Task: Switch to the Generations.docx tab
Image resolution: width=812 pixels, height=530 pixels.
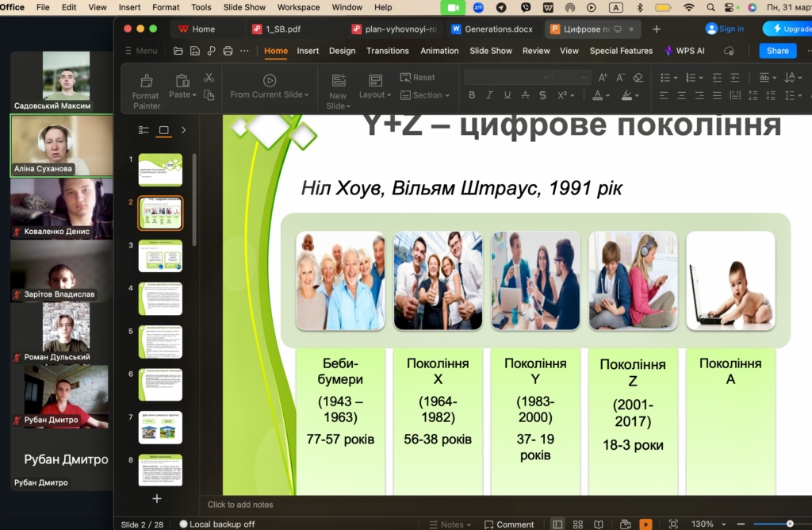Action: click(492, 29)
